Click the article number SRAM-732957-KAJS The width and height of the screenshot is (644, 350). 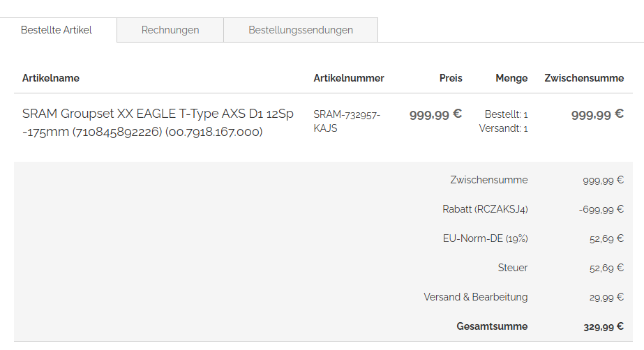pyautogui.click(x=347, y=121)
